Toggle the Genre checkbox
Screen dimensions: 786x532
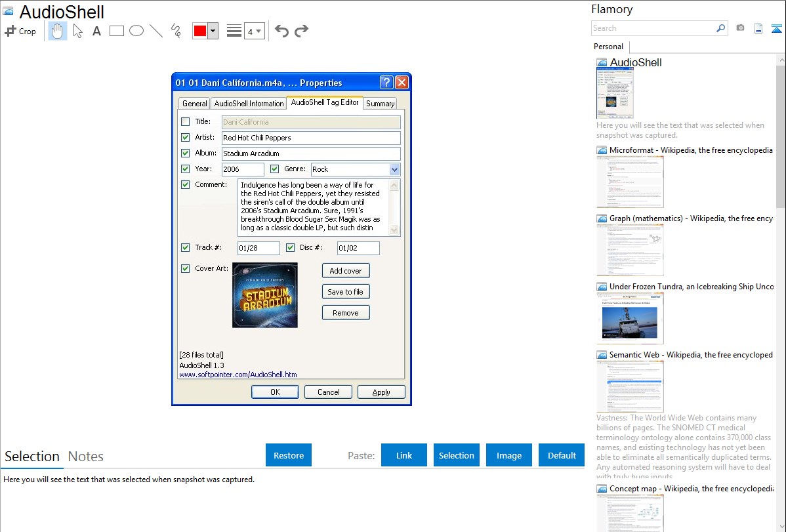275,169
